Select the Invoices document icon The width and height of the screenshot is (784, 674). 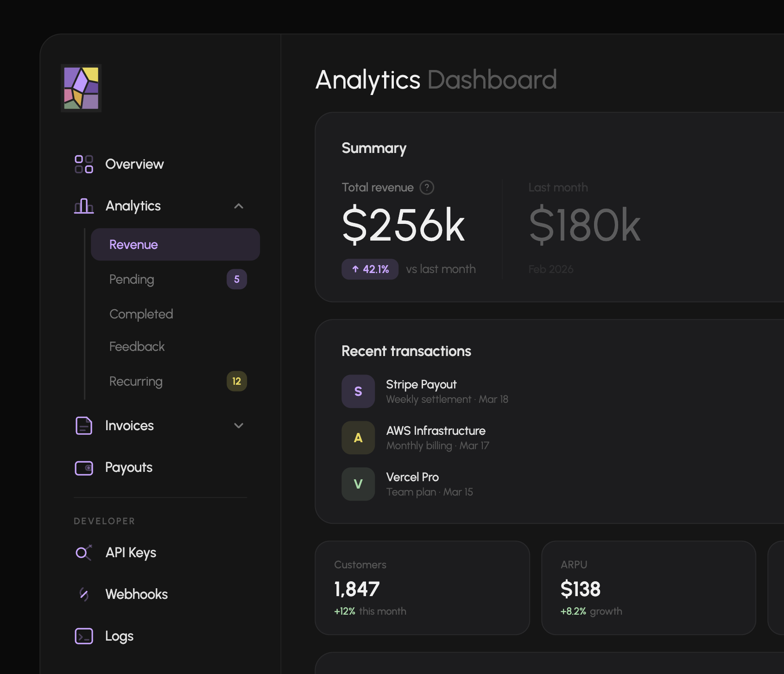tap(84, 426)
